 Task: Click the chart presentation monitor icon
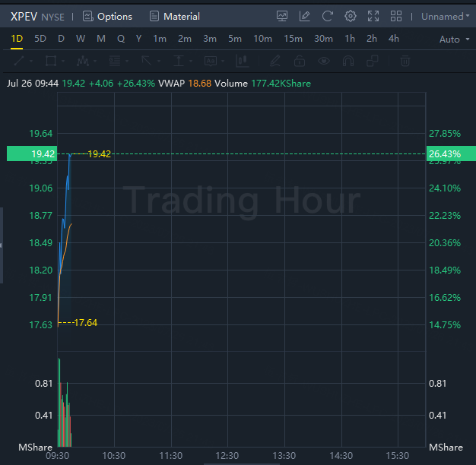[x=282, y=16]
